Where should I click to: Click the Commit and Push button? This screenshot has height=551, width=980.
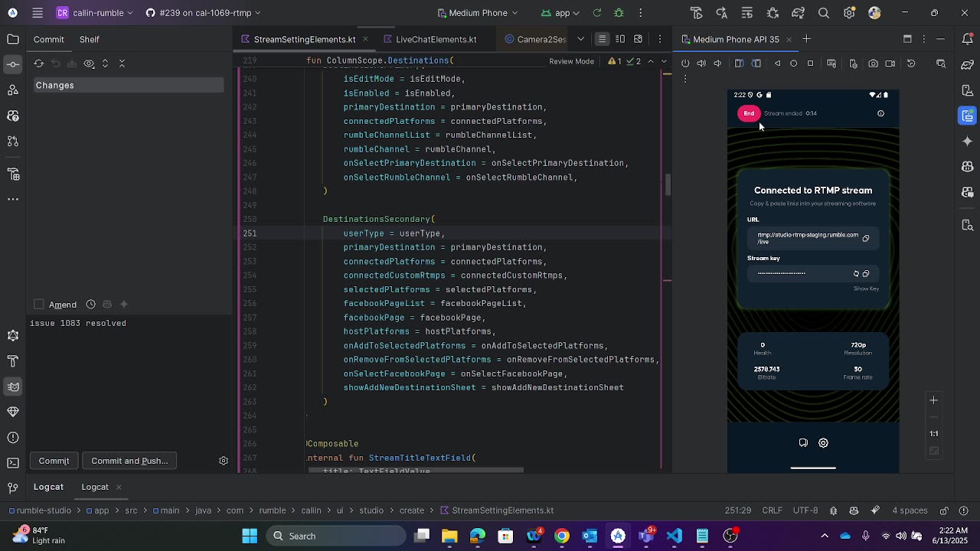click(129, 461)
